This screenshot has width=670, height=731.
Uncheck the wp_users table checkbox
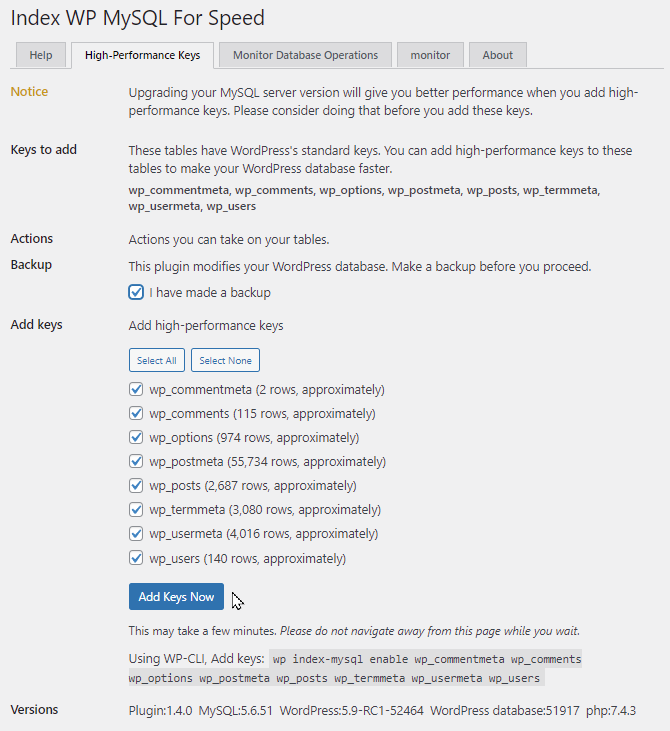click(136, 558)
